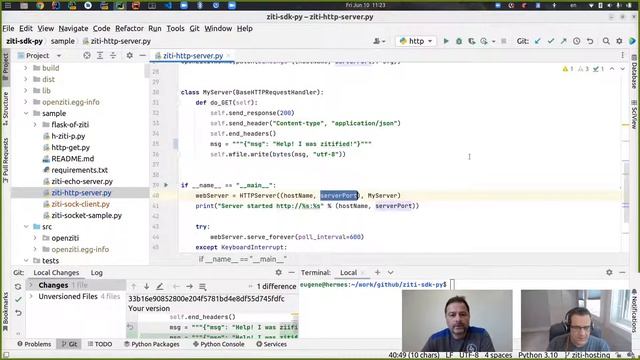Click the terminal prompt input

coord(452,284)
